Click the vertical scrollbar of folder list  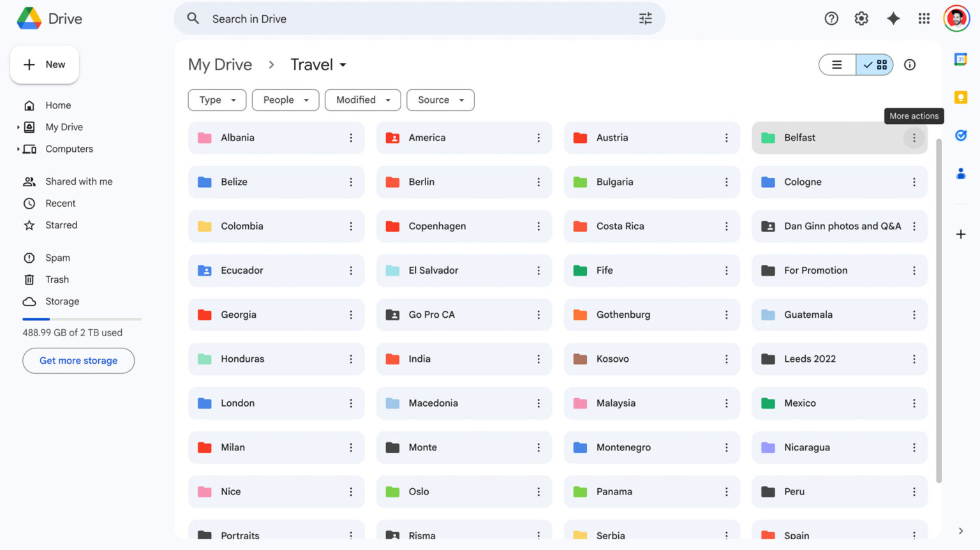click(x=939, y=311)
